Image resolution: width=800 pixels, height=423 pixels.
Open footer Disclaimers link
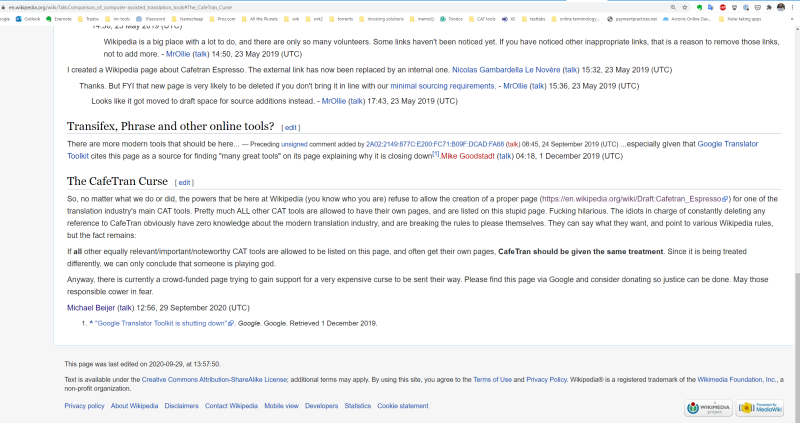181,406
